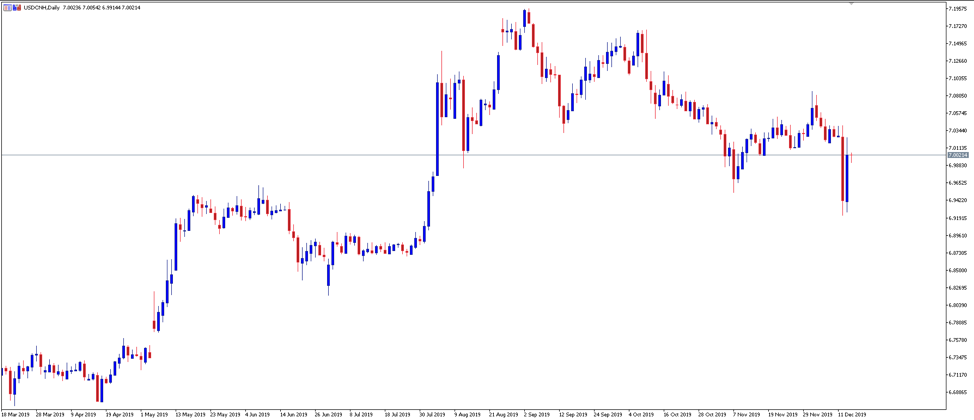
Task: Click the 18 Mar 2019 date label
Action: [x=15, y=414]
